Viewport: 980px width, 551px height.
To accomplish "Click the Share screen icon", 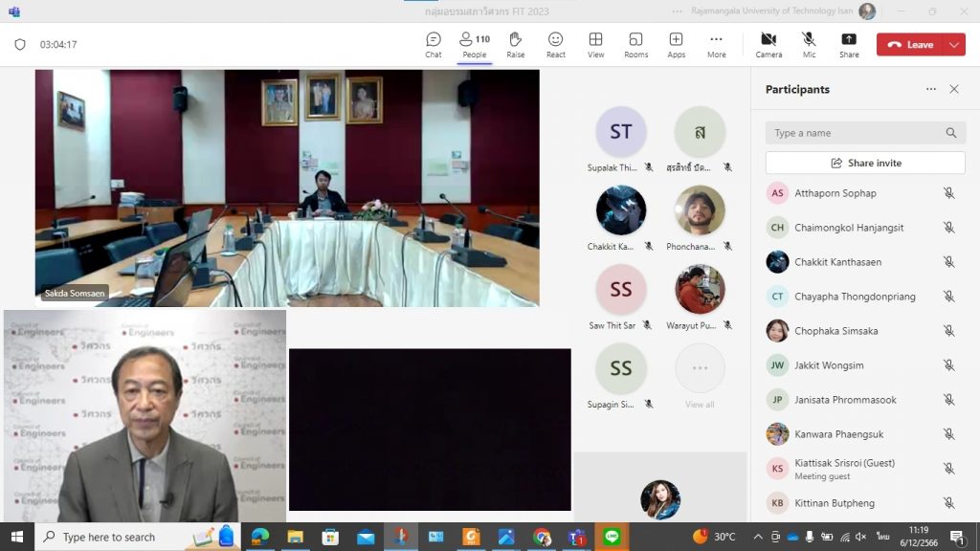I will coord(849,44).
